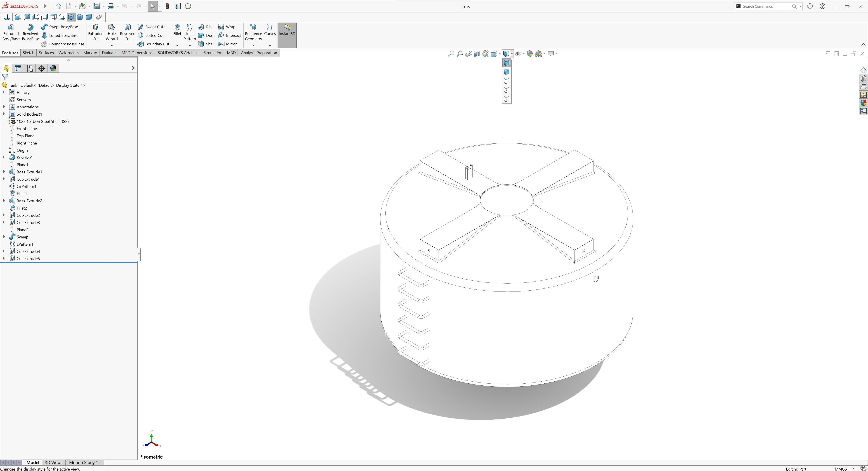Switch to the Sketch tab
The height and width of the screenshot is (471, 868).
pyautogui.click(x=28, y=53)
